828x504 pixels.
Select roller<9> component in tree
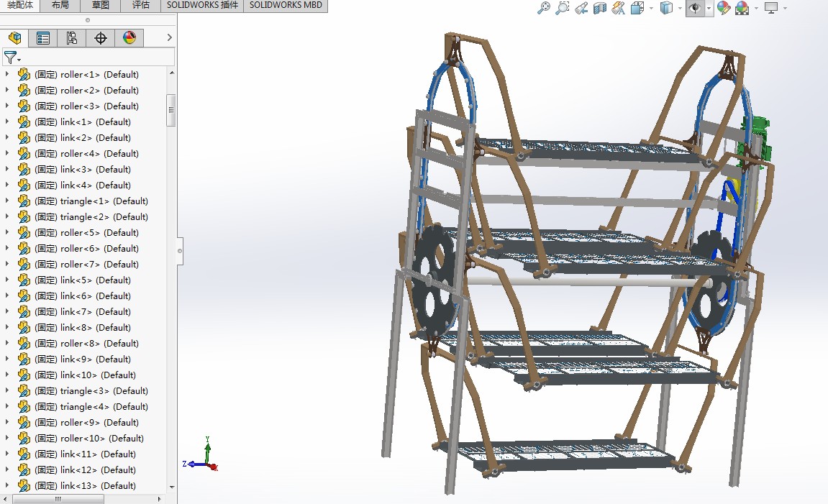[x=86, y=422]
